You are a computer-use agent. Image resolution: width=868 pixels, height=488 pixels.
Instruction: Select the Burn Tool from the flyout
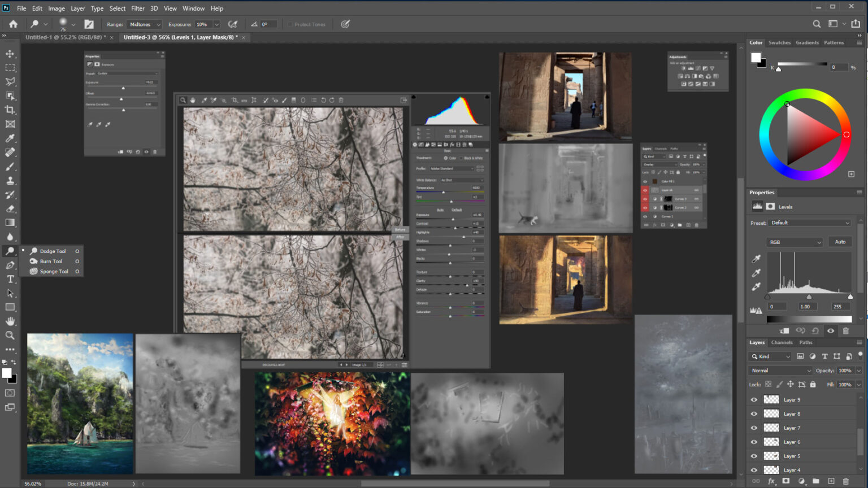(x=50, y=261)
